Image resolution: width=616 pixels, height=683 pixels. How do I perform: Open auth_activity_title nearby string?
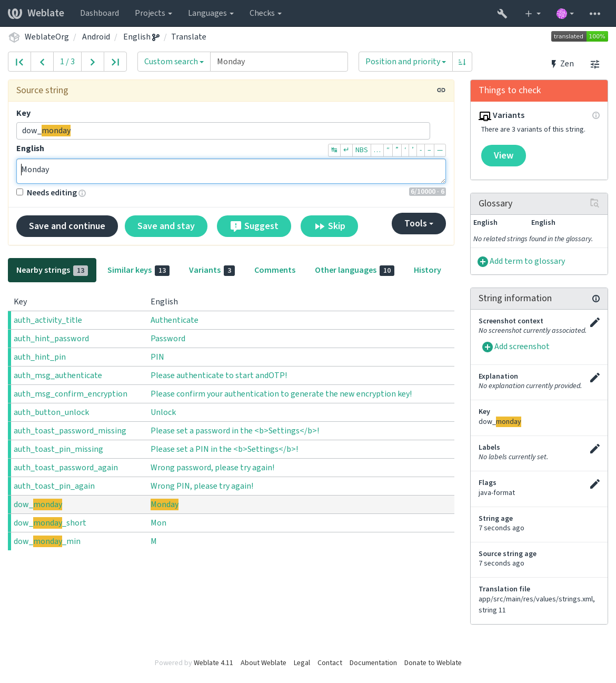click(48, 320)
